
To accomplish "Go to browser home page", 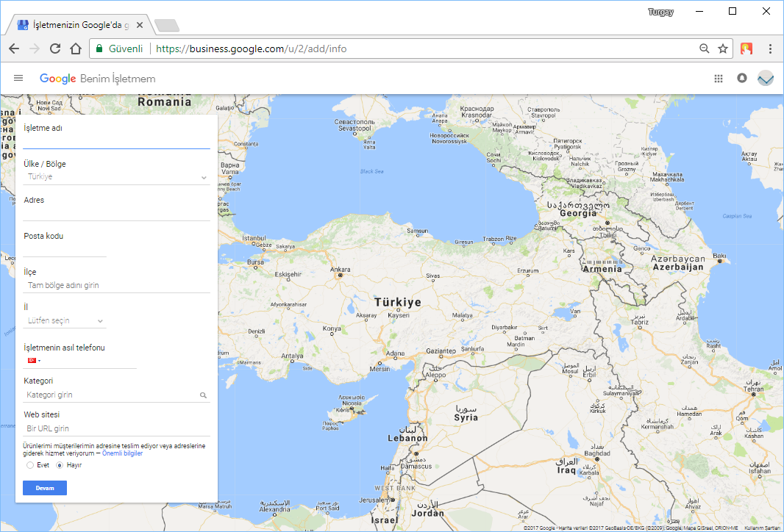I will tap(76, 48).
